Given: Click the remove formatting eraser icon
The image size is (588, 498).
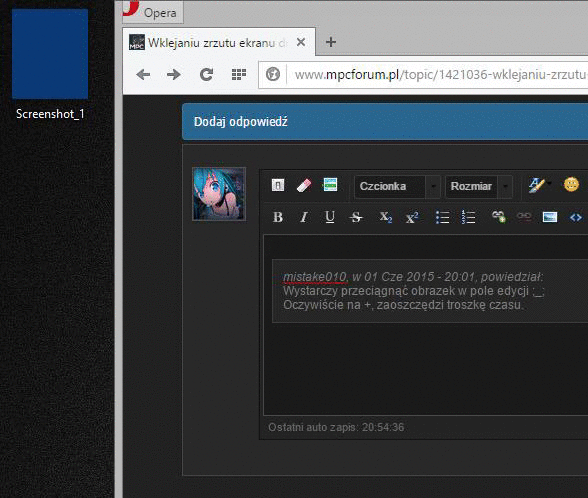Looking at the screenshot, I should (x=304, y=185).
